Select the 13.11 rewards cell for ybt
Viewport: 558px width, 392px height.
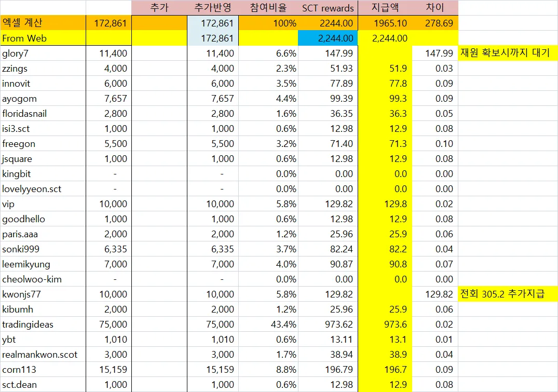pos(328,340)
